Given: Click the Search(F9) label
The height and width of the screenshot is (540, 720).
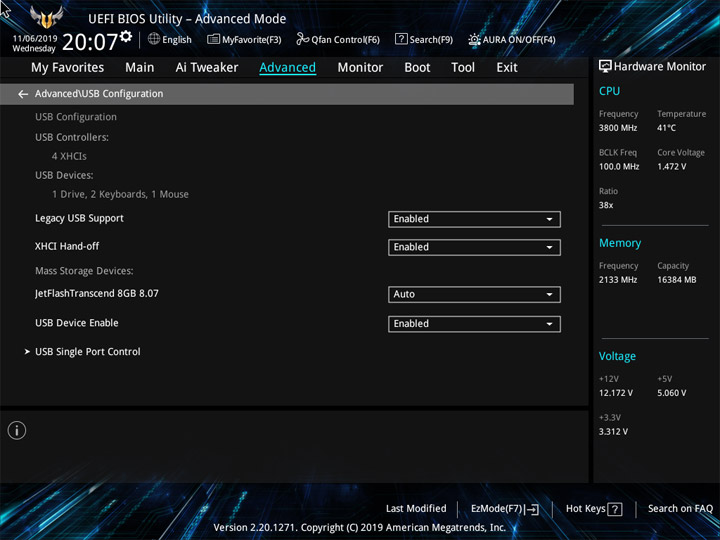Looking at the screenshot, I should click(x=431, y=40).
